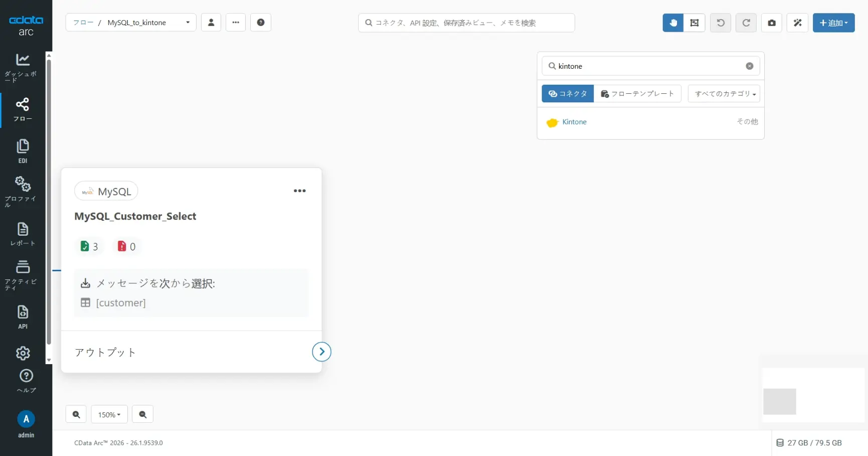The width and height of the screenshot is (868, 456).
Task: Open the settings gear in sidebar
Action: (23, 353)
